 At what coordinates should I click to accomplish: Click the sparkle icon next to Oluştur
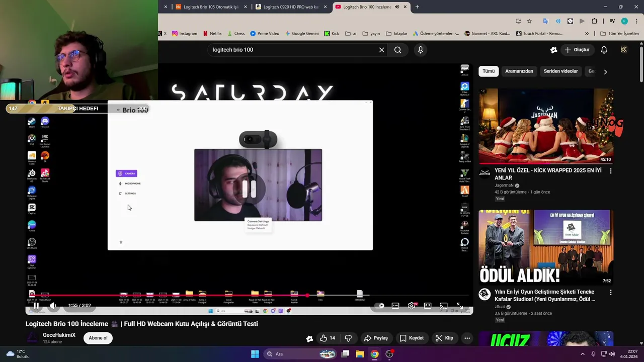pyautogui.click(x=554, y=50)
